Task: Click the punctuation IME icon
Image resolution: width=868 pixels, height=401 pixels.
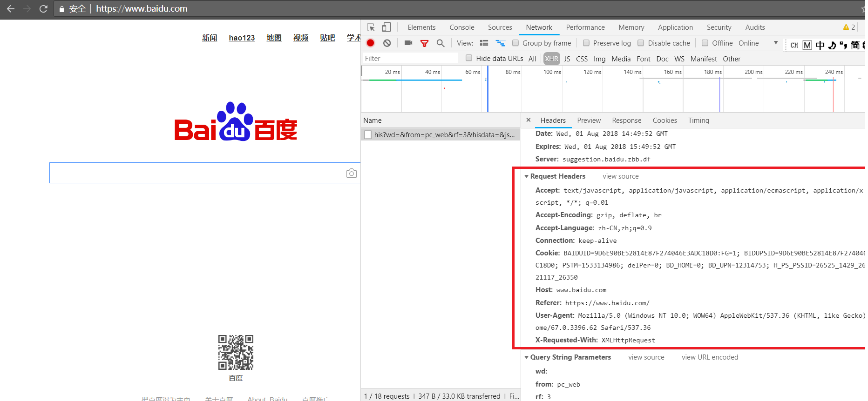Action: coord(843,45)
